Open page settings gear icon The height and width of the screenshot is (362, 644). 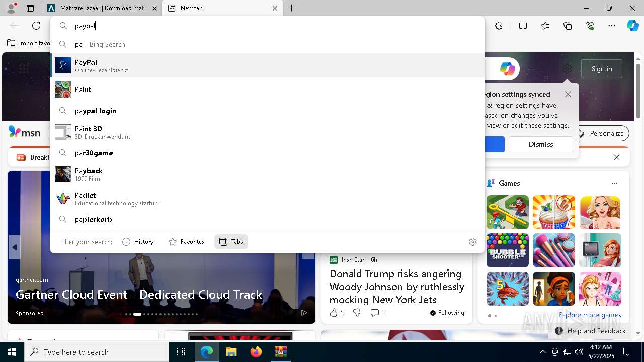click(567, 69)
